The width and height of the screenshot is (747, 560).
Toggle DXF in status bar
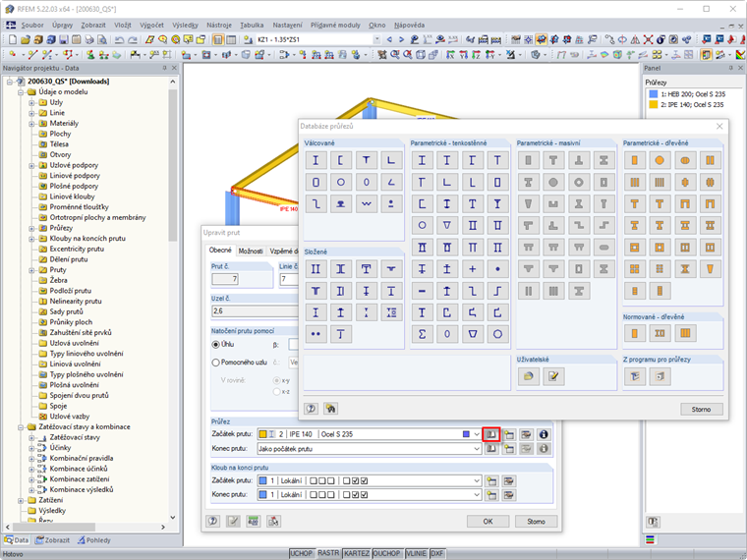[x=436, y=553]
